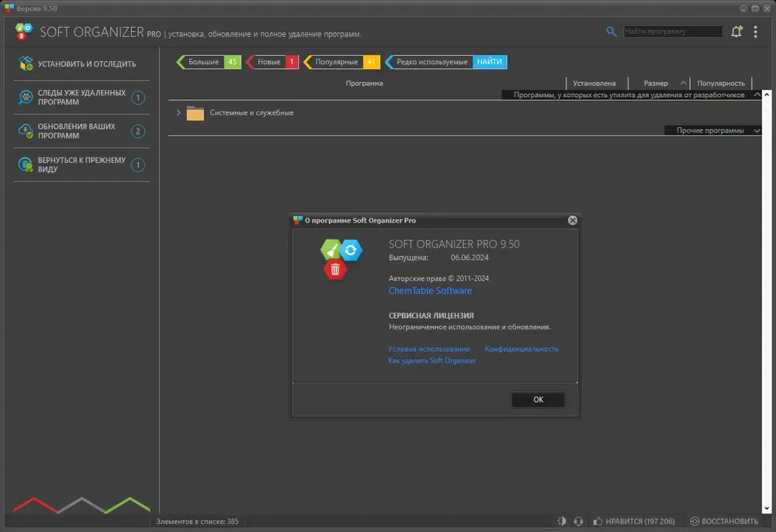Click the support headset icon in status bar

pyautogui.click(x=578, y=521)
